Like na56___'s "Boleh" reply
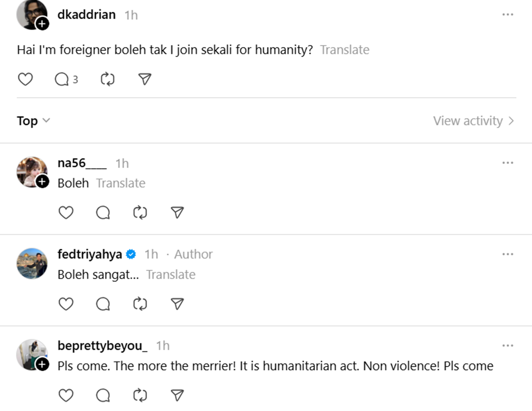 [66, 213]
